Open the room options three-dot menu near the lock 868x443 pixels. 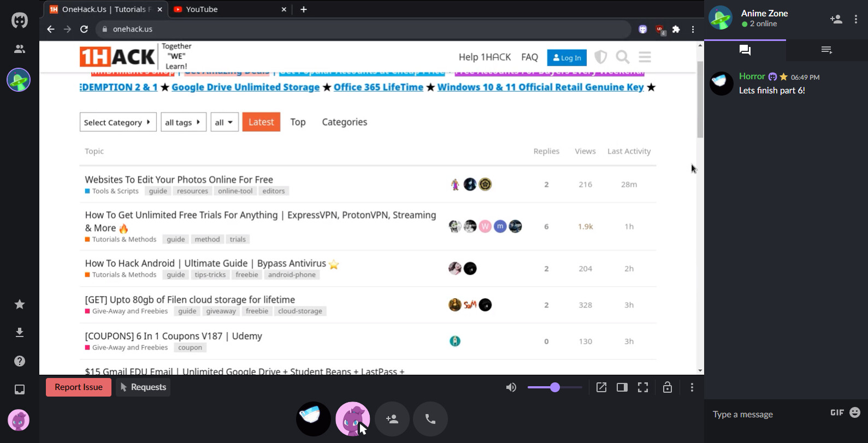click(692, 387)
